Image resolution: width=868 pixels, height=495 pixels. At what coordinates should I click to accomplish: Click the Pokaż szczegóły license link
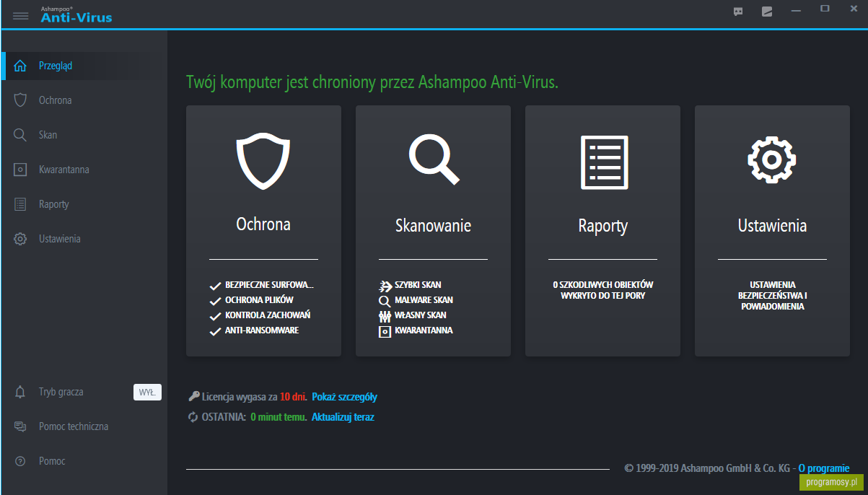point(344,397)
